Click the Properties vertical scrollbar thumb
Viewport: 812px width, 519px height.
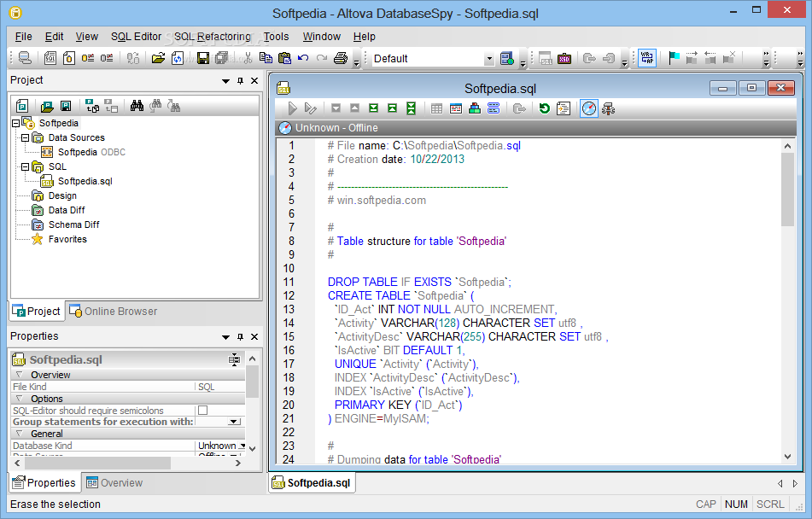point(252,382)
